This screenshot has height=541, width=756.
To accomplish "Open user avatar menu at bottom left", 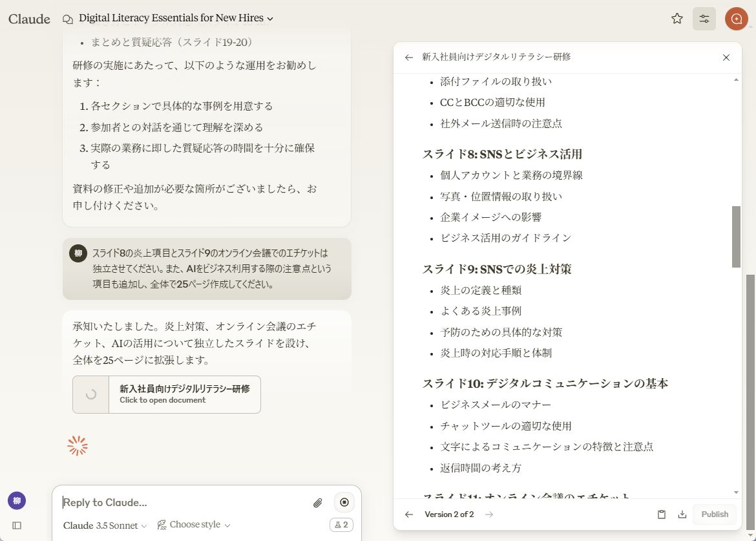I will click(x=17, y=500).
